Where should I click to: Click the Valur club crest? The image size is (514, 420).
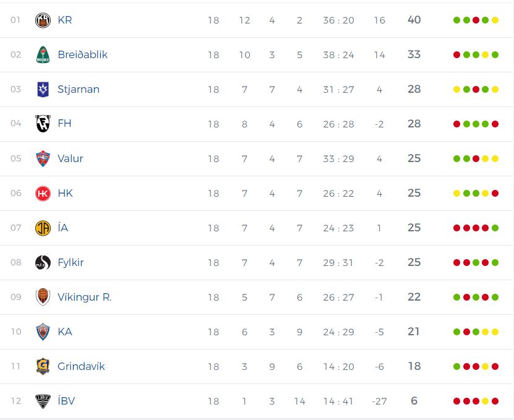tap(43, 159)
